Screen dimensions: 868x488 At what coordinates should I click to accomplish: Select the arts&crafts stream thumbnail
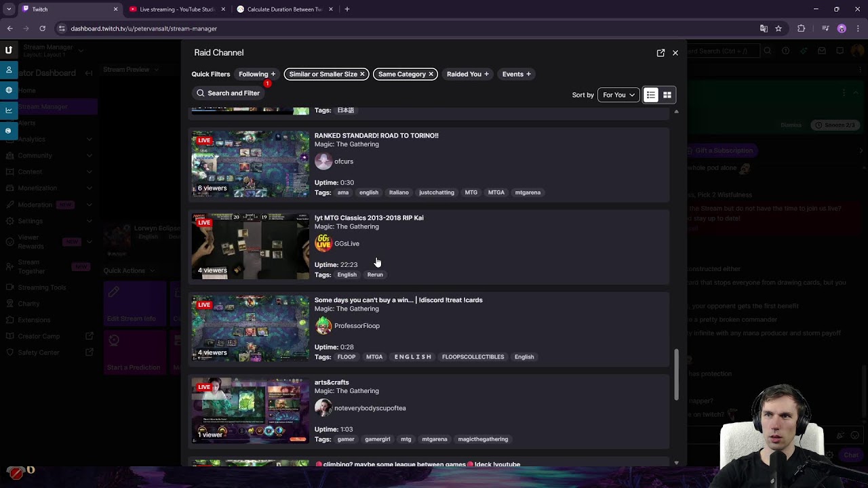[250, 411]
